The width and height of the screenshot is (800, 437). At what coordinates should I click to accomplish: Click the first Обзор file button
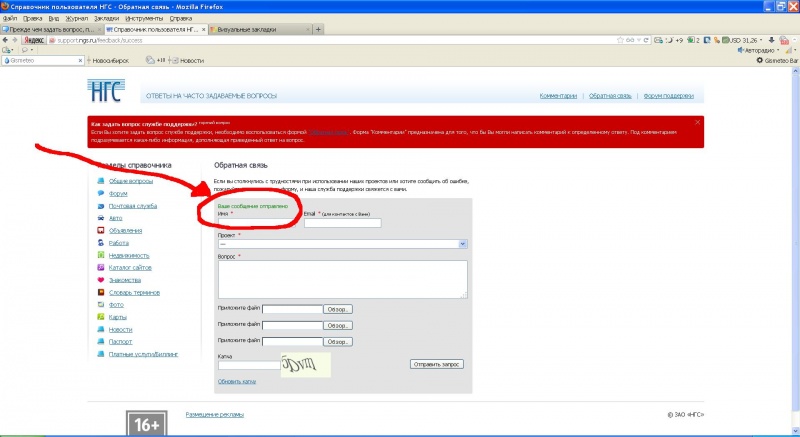[x=338, y=310]
